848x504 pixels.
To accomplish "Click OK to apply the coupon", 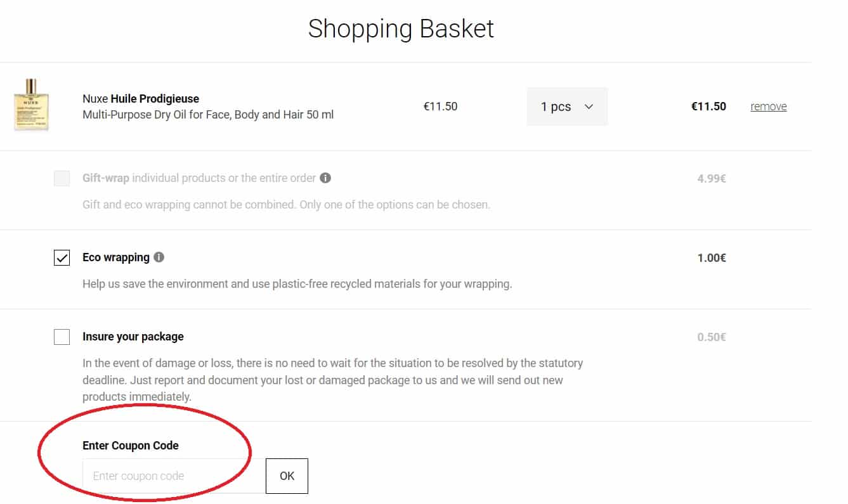I will pos(287,475).
